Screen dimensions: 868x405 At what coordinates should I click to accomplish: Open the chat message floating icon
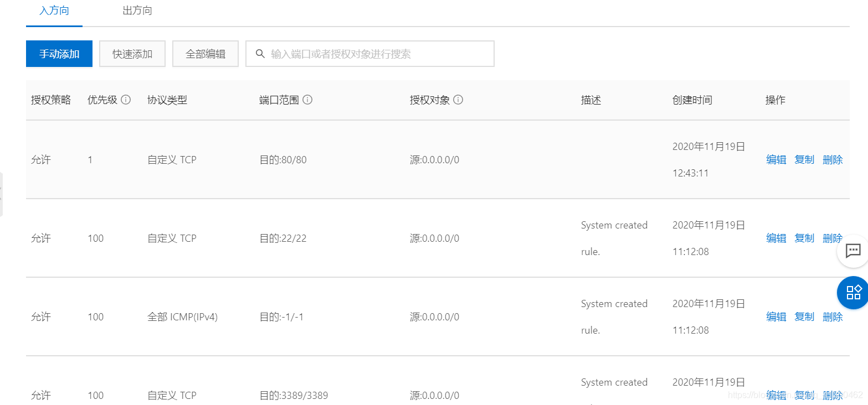click(x=852, y=251)
